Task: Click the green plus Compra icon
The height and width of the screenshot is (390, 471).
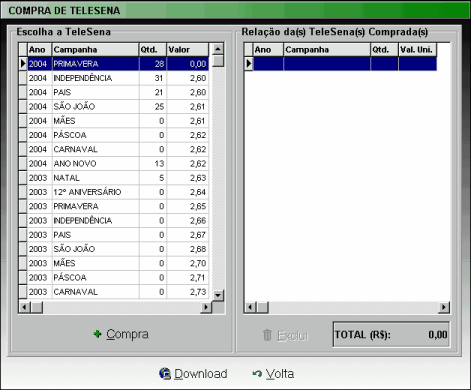Action: coord(97,334)
